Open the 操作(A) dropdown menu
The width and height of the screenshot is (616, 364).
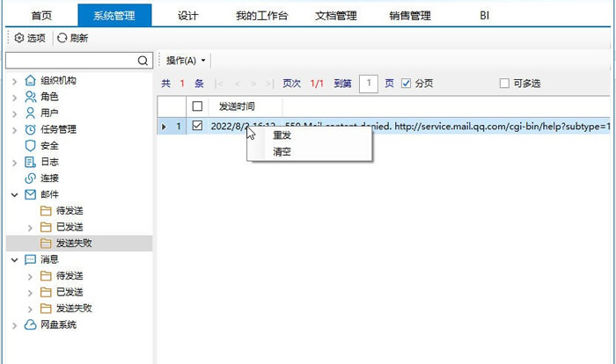pyautogui.click(x=186, y=61)
